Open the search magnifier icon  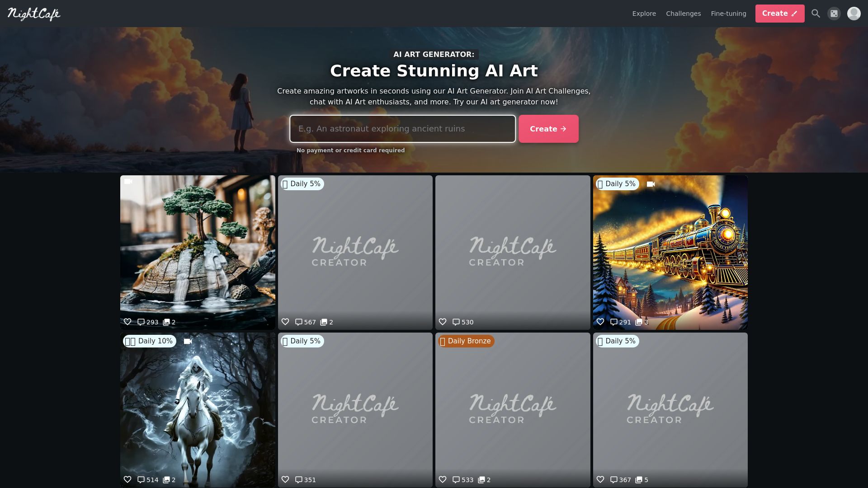(816, 14)
